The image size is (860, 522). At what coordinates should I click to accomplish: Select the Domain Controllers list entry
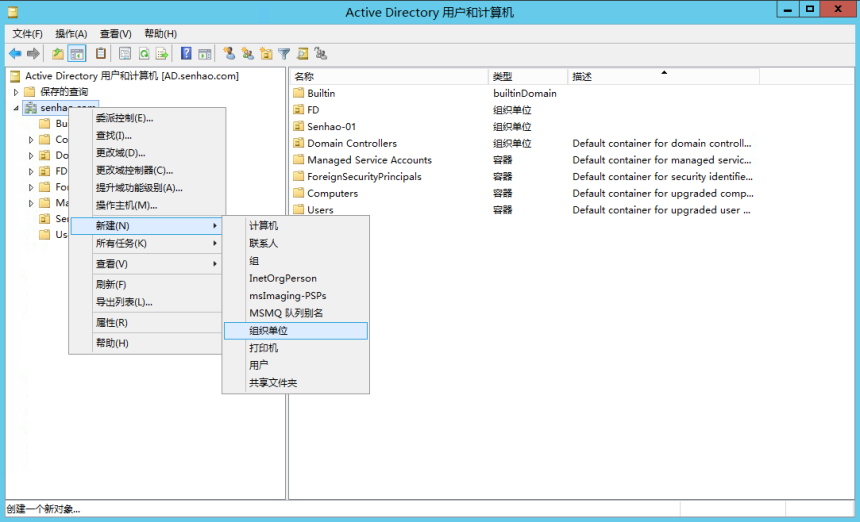pyautogui.click(x=351, y=143)
